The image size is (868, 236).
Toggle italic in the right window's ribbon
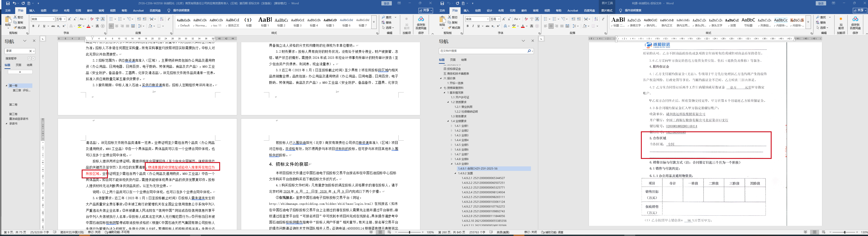click(x=473, y=26)
